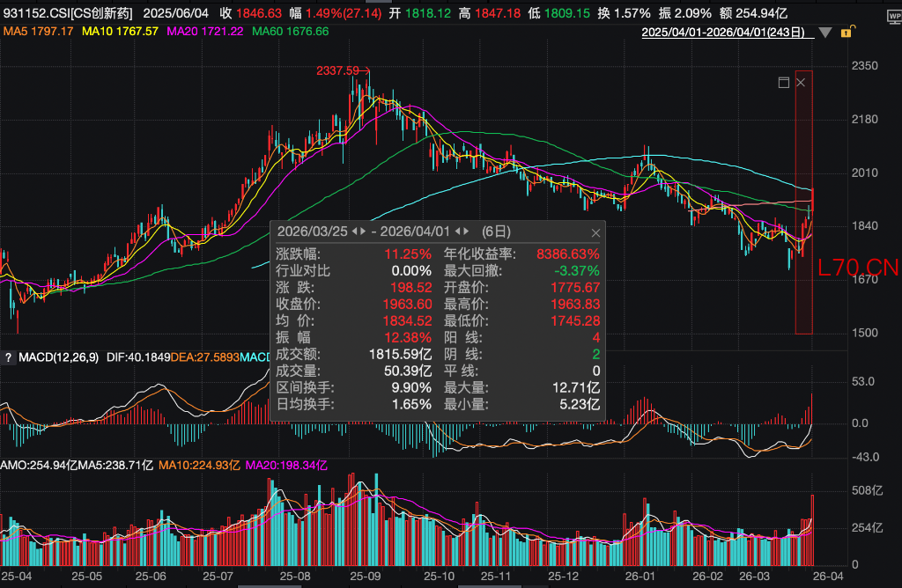The width and height of the screenshot is (902, 588).
Task: Click the 2337.59 peak price marker
Action: click(x=338, y=70)
